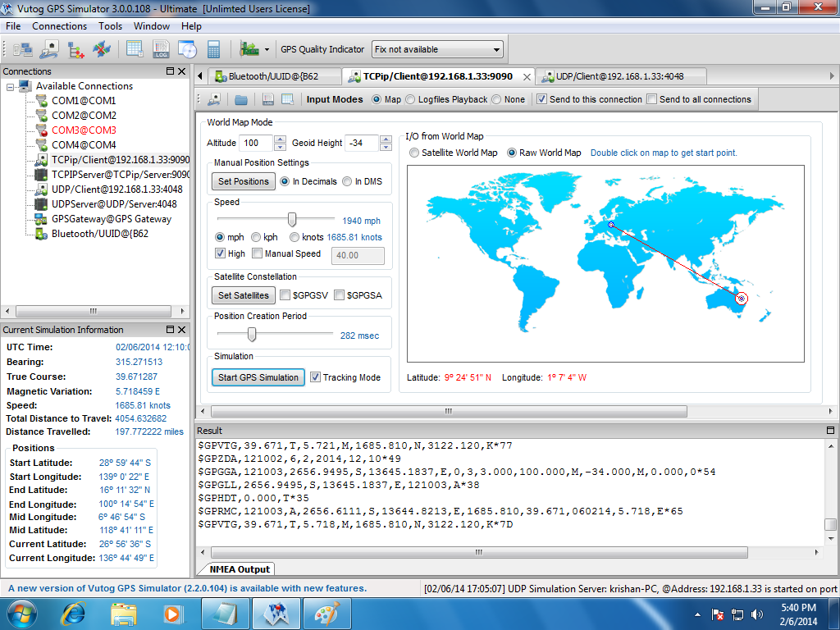Select COM1@COM1 connection
Screen dimensions: 840x630
tap(84, 101)
